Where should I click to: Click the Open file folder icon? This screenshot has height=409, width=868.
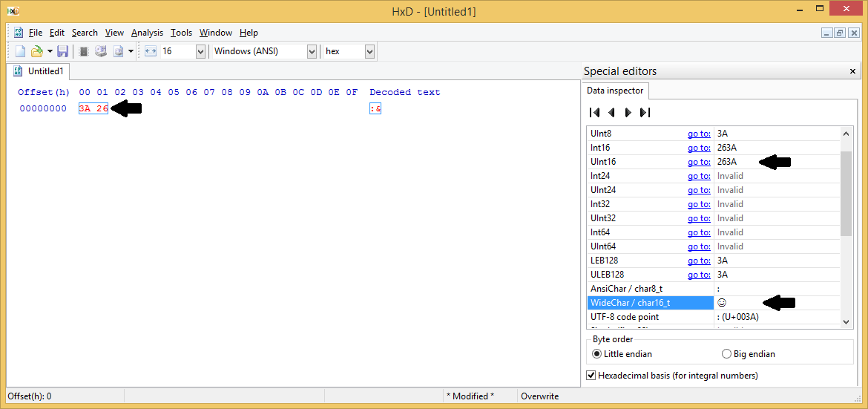click(x=36, y=51)
